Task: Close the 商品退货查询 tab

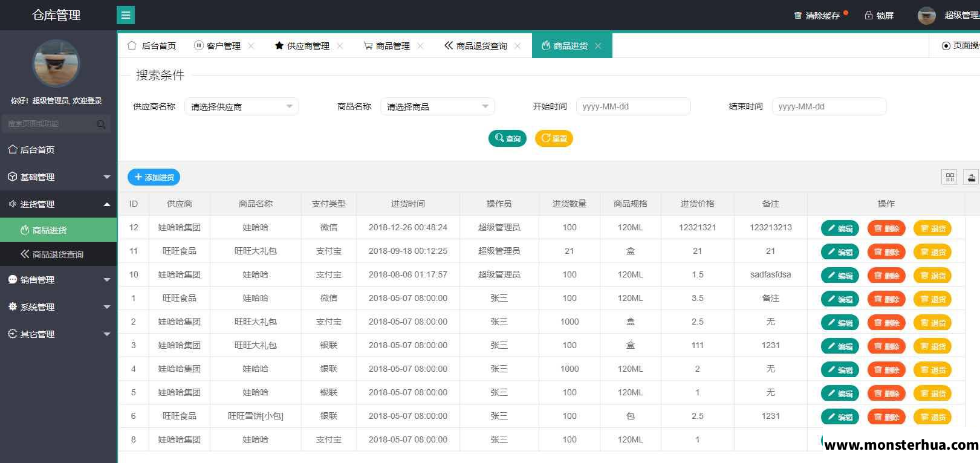Action: click(x=518, y=46)
